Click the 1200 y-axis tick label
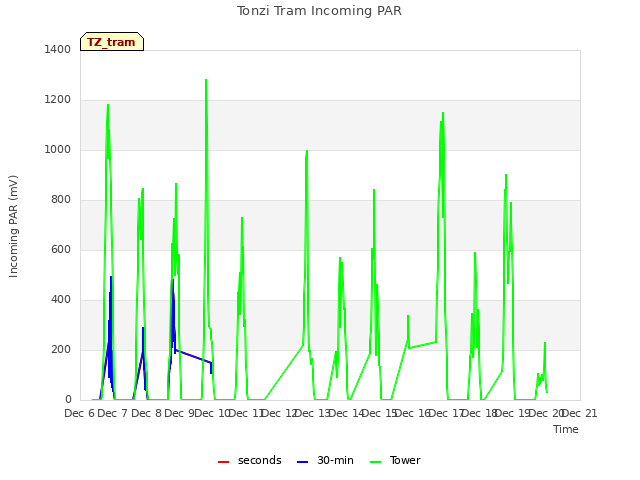 point(58,100)
